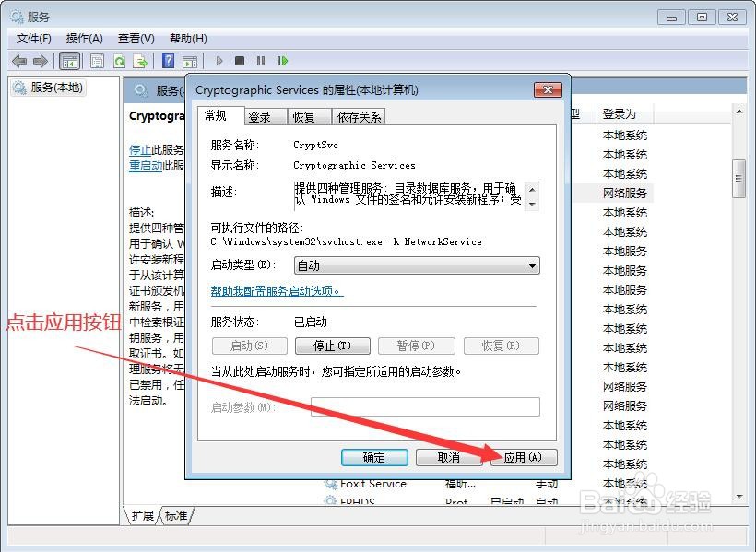This screenshot has width=756, height=552.
Task: Click the show console tree toolbar icon
Action: 70,61
